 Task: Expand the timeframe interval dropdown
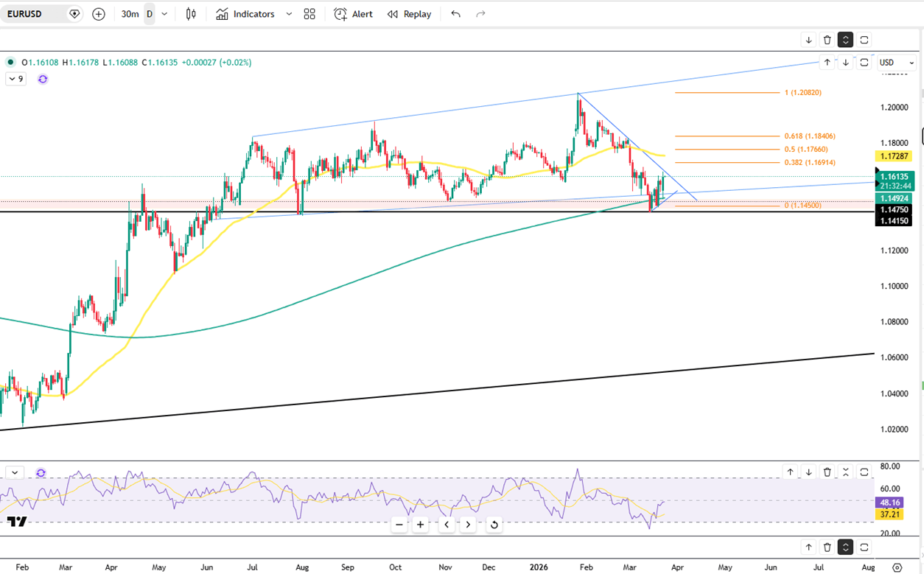(x=164, y=14)
